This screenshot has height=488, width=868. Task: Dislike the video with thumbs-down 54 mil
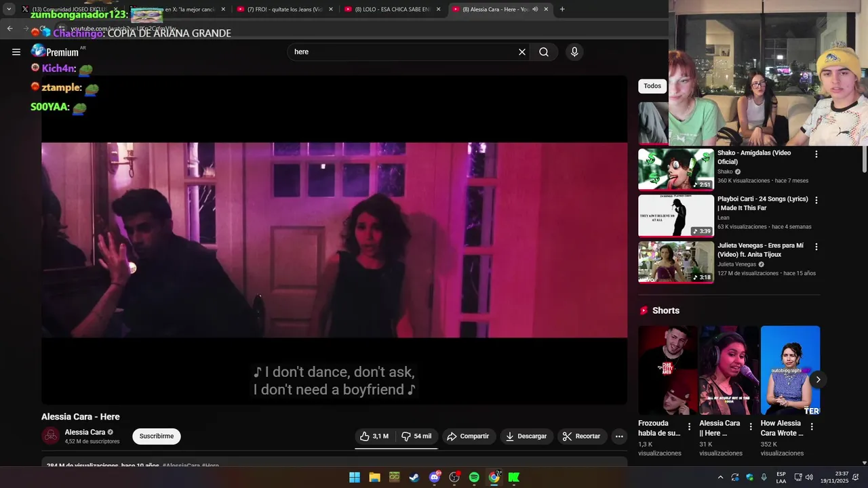[416, 436]
